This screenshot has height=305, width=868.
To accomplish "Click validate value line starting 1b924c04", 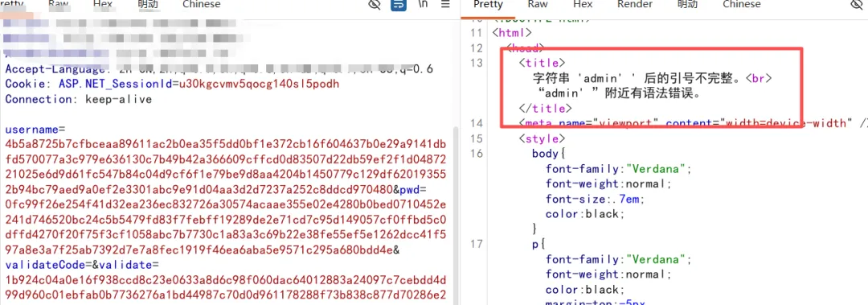I will point(226,279).
